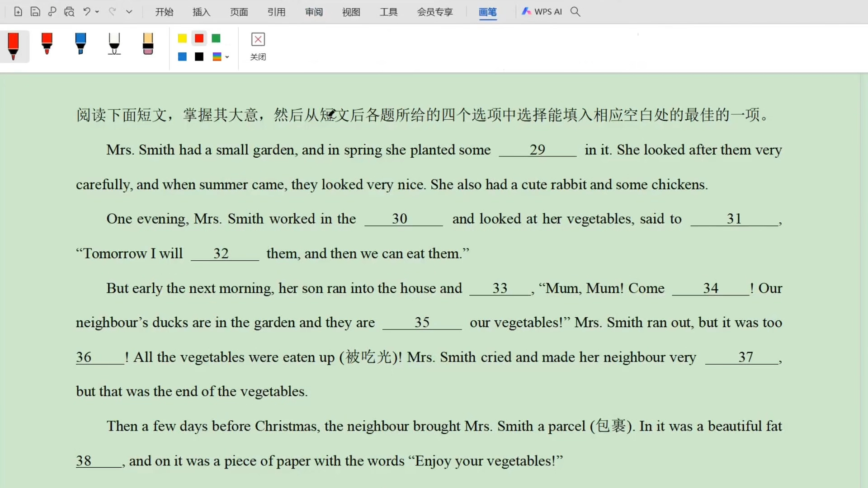Pick the black color swatch

coord(199,56)
